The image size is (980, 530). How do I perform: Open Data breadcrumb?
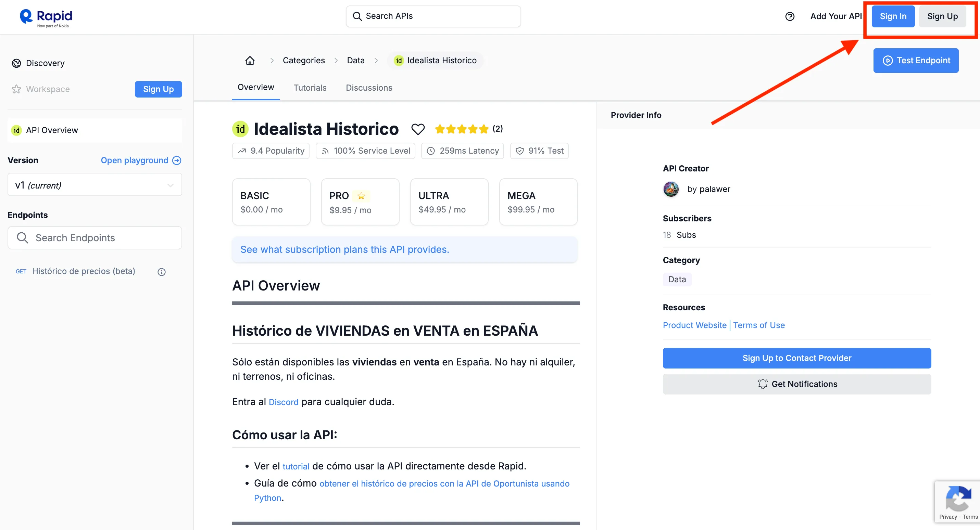pos(355,61)
